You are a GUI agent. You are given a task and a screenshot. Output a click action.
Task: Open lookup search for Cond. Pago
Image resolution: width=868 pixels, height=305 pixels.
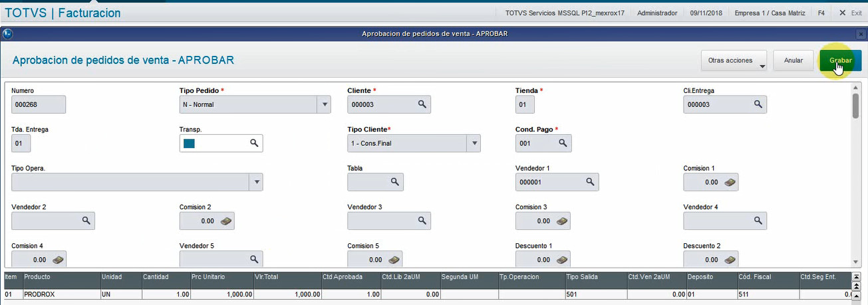[x=562, y=143]
